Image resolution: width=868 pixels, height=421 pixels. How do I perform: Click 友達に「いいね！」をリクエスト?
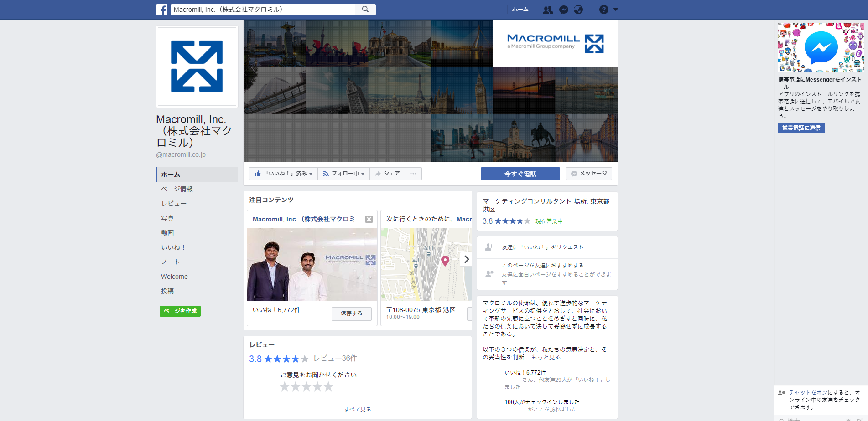pyautogui.click(x=542, y=247)
